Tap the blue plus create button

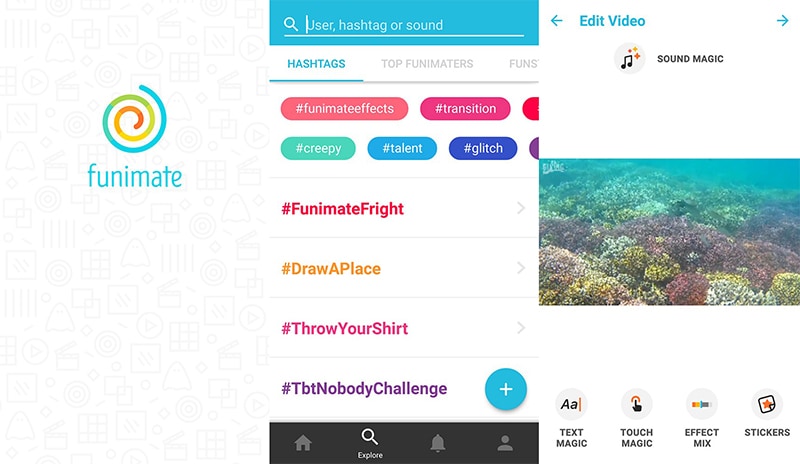[506, 390]
